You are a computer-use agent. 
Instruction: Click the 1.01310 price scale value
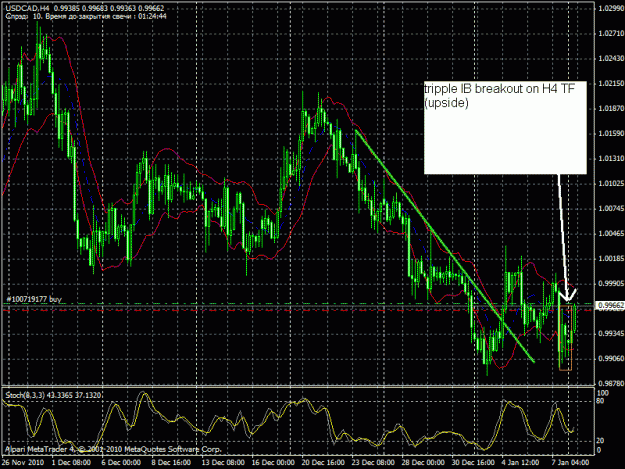tap(611, 159)
